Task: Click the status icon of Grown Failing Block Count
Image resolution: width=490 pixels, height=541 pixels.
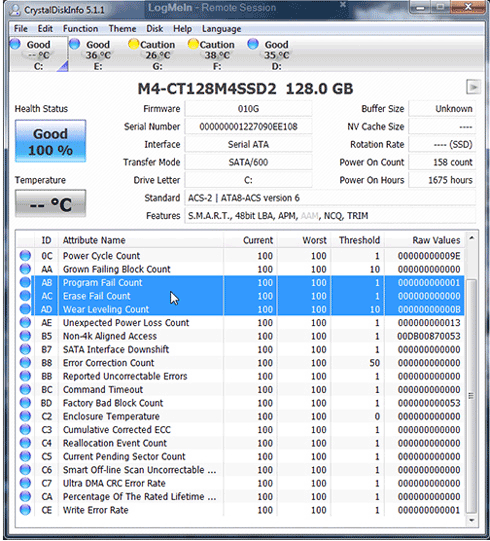Action: coord(25,269)
